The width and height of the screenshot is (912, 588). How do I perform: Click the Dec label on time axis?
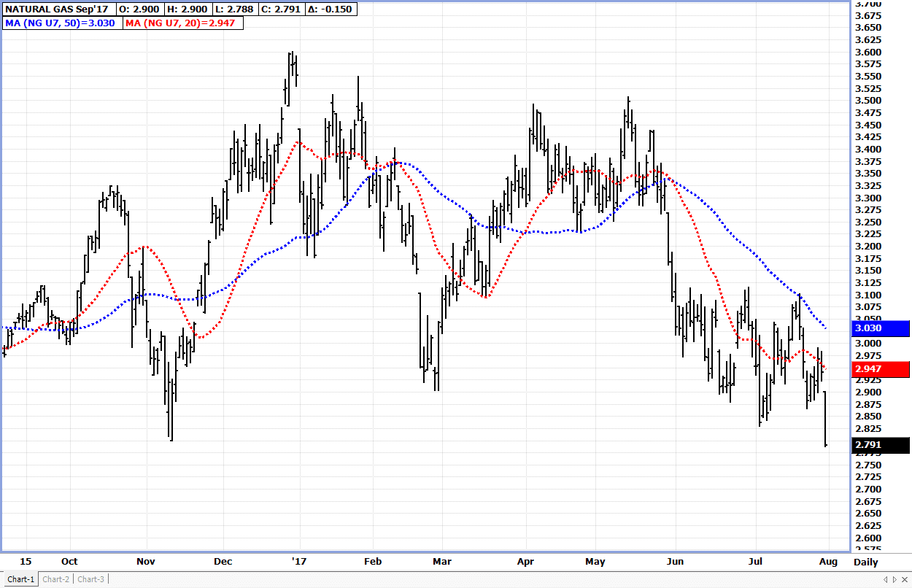coord(223,562)
